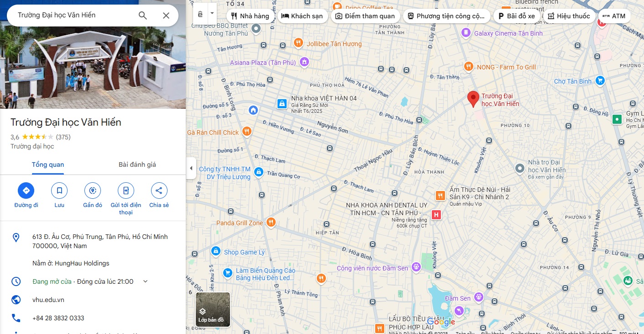Open the dropdown arrow beside the menu icon
Image resolution: width=644 pixels, height=334 pixels.
point(212,14)
